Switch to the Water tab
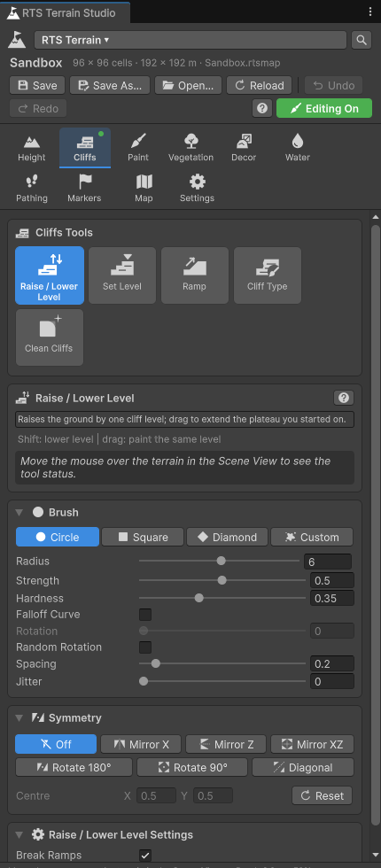The width and height of the screenshot is (381, 868). tap(298, 148)
